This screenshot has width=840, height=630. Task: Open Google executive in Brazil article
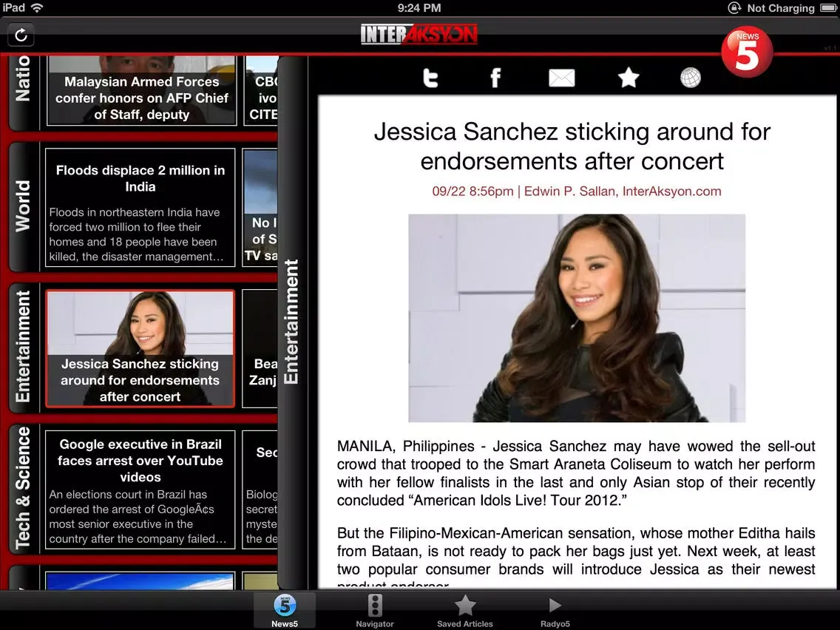pos(140,490)
